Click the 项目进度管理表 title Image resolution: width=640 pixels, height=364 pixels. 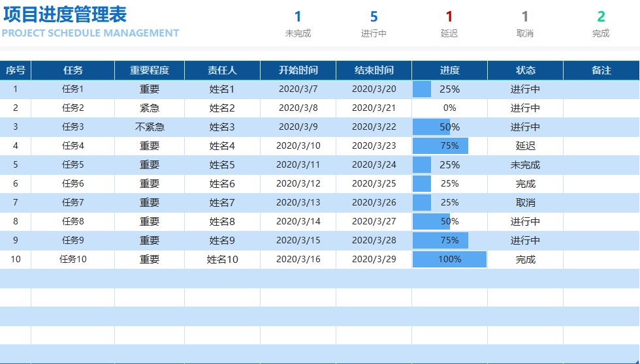65,14
